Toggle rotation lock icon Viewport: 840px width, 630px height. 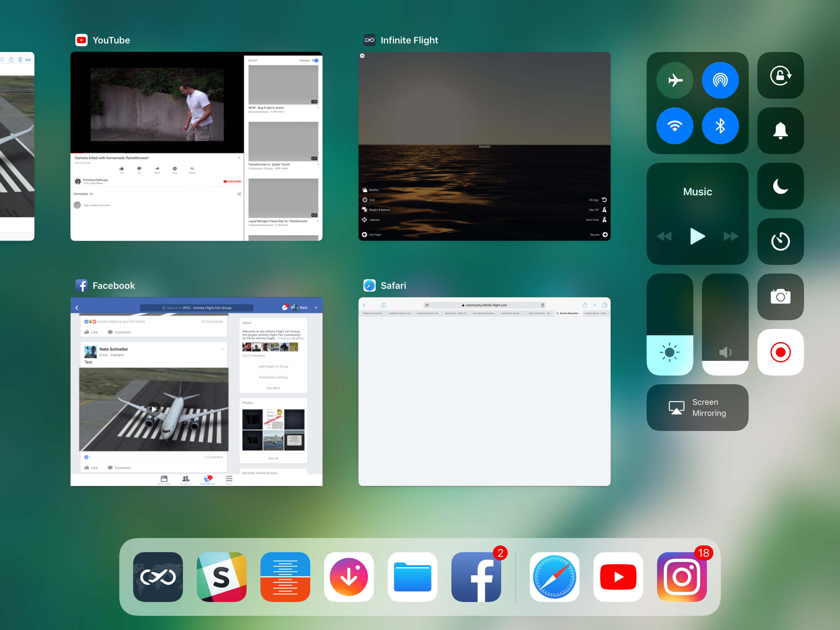pyautogui.click(x=780, y=76)
